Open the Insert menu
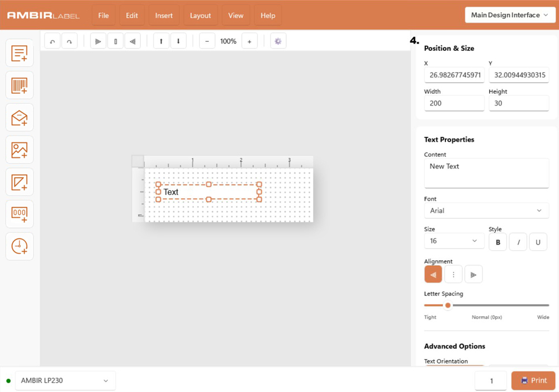The image size is (559, 392). point(164,16)
